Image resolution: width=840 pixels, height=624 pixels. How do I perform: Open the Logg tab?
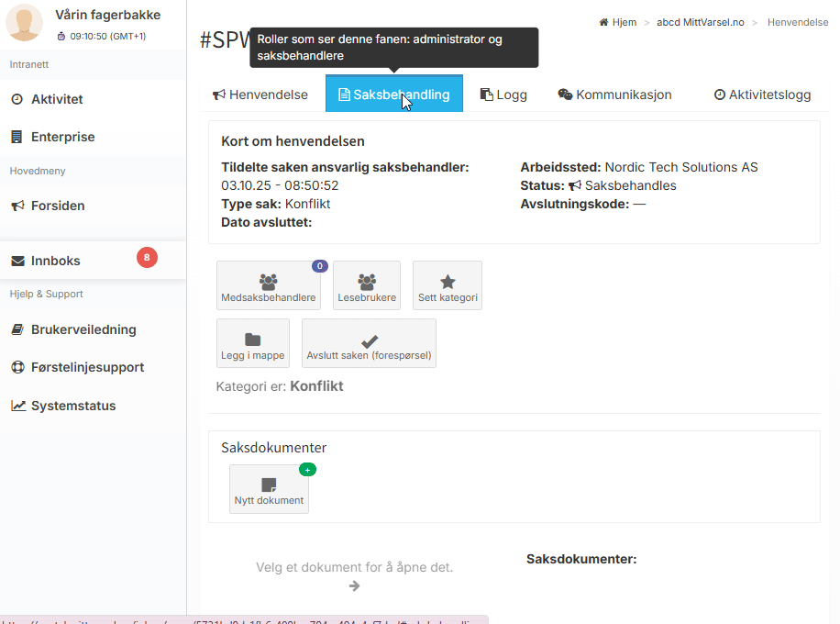tap(503, 95)
